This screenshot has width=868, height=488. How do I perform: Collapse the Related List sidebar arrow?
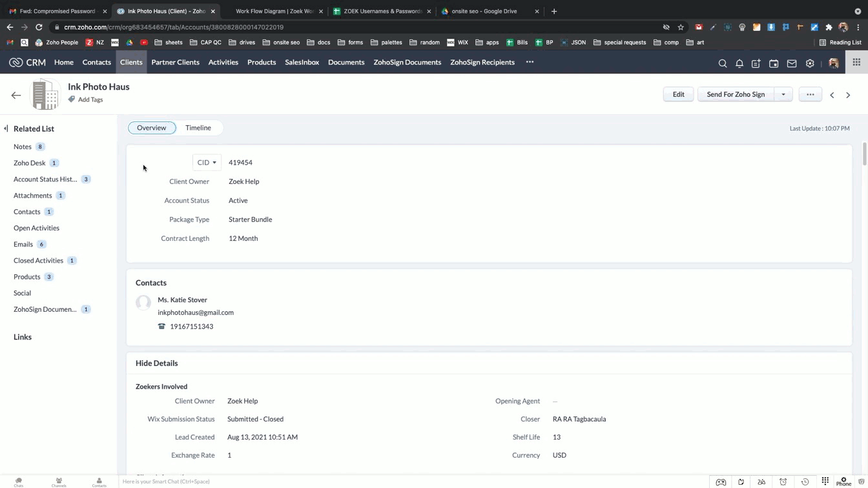pyautogui.click(x=6, y=128)
